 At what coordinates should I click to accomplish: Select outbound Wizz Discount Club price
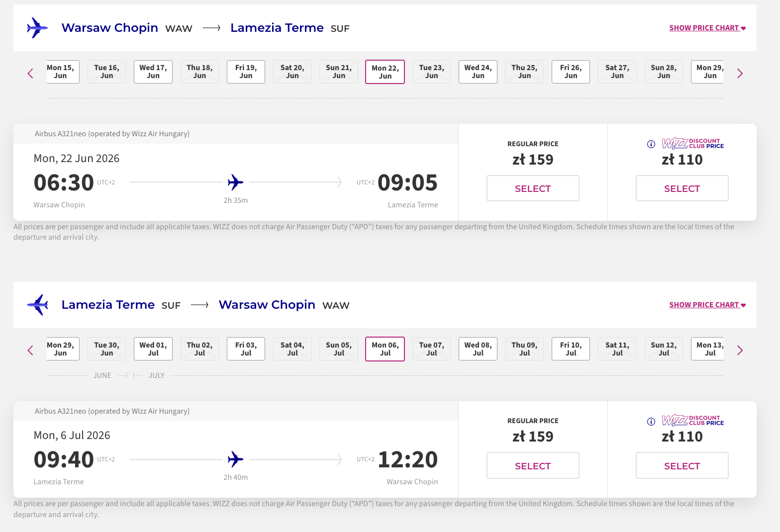[x=682, y=188]
